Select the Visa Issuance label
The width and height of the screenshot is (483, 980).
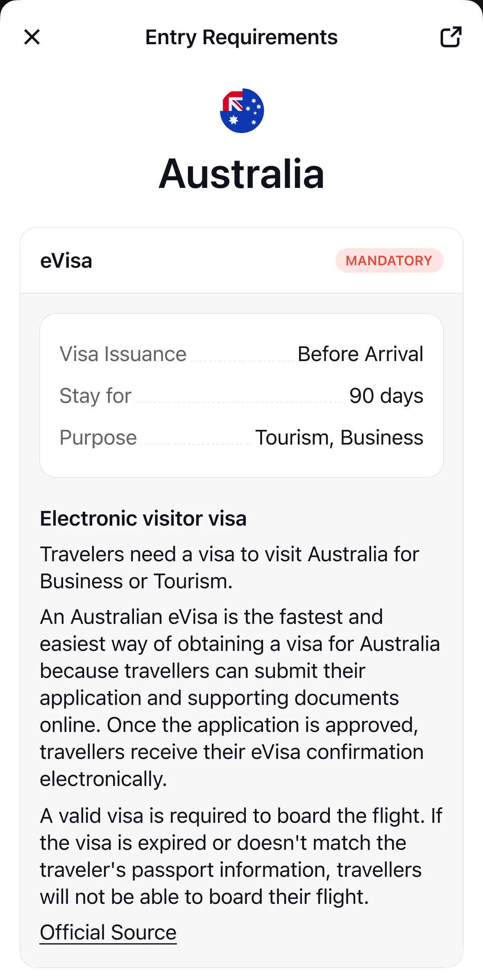(123, 354)
